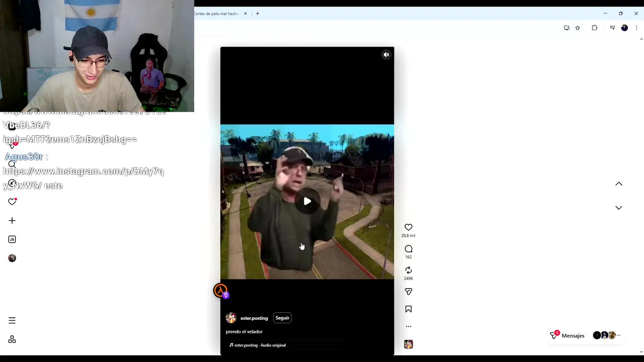644x362 pixels.
Task: Go to the previous reel with up chevron
Action: point(619,184)
